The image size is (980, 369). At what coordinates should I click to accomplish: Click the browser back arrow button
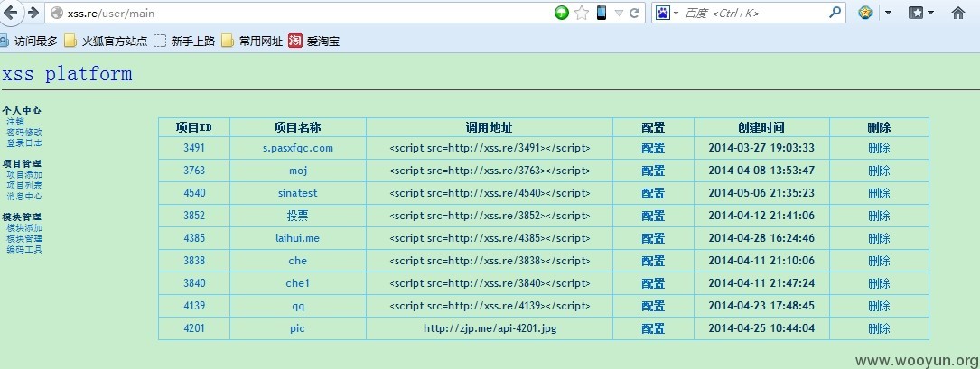click(11, 13)
